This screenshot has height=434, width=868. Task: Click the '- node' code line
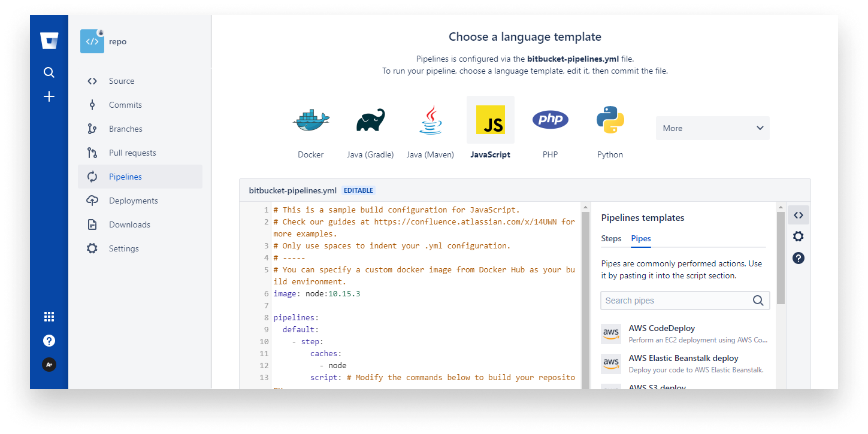pyautogui.click(x=333, y=366)
